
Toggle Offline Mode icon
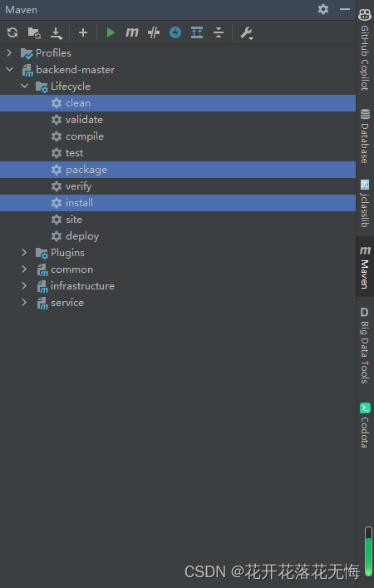[154, 33]
